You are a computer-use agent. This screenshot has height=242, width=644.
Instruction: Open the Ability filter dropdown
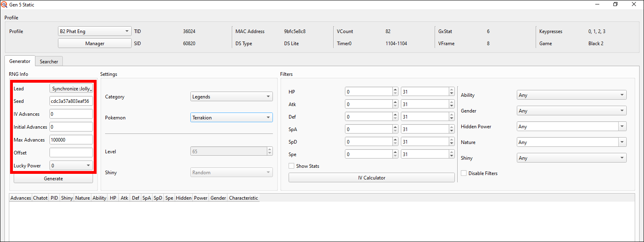coord(572,95)
